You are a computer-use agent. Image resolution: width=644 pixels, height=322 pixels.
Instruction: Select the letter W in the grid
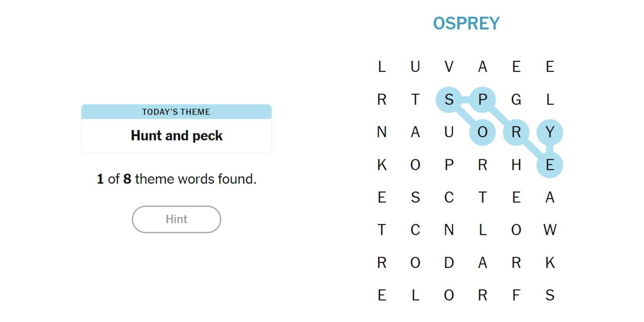point(550,230)
